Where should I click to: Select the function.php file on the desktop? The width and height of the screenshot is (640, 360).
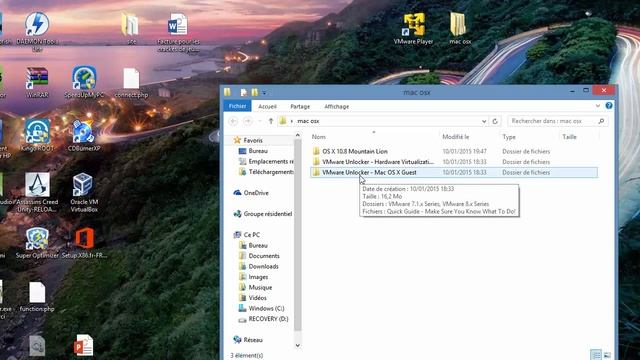point(37,297)
